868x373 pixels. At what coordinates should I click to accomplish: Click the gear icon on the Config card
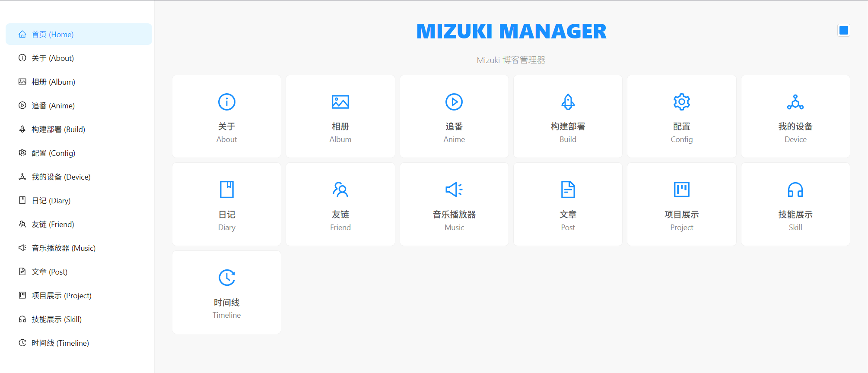[x=682, y=102]
